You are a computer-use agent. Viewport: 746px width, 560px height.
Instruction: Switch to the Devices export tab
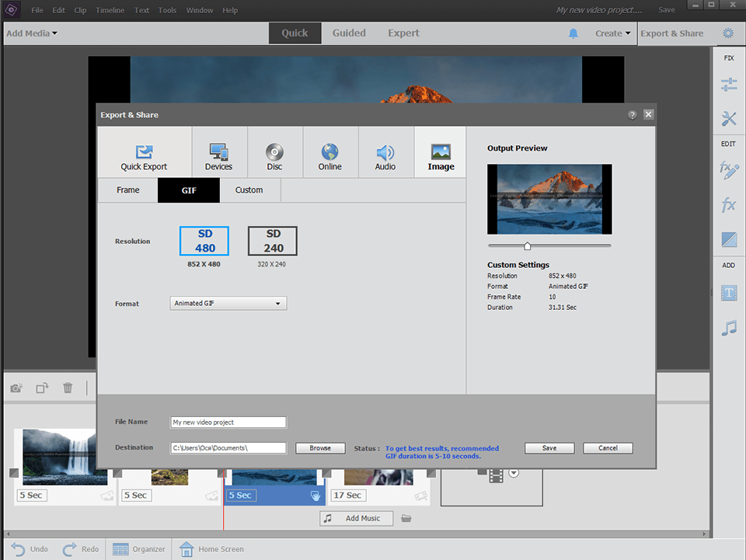coord(219,152)
